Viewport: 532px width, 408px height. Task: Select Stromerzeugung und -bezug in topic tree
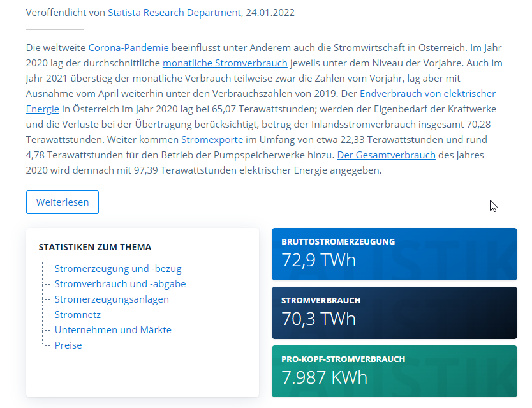click(118, 269)
